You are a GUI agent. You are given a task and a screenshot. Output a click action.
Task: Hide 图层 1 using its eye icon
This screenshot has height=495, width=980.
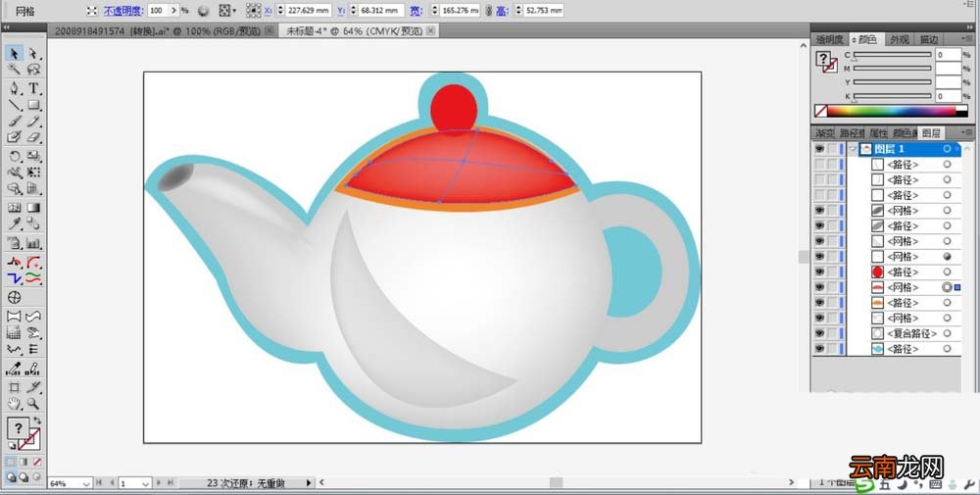tap(819, 149)
